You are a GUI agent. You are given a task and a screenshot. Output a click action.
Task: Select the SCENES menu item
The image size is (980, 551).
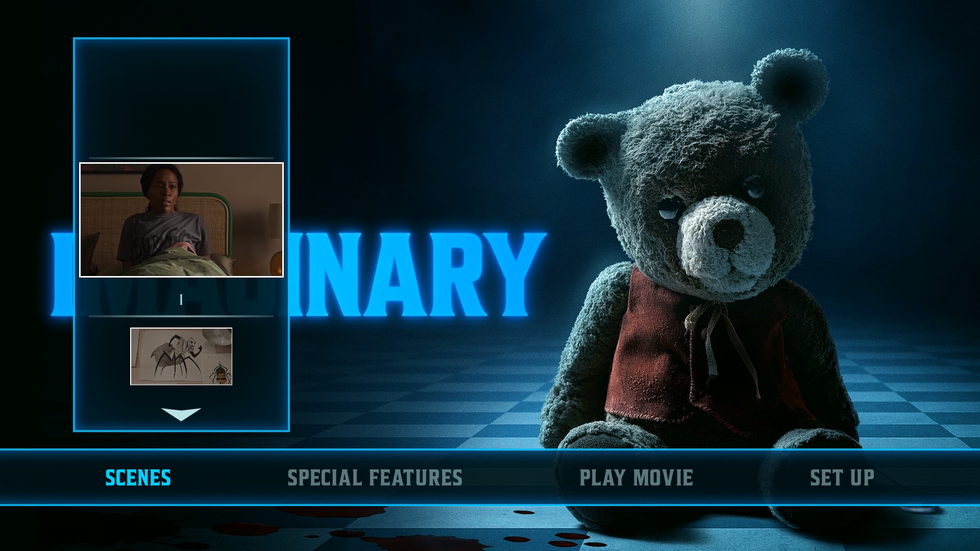[x=138, y=478]
